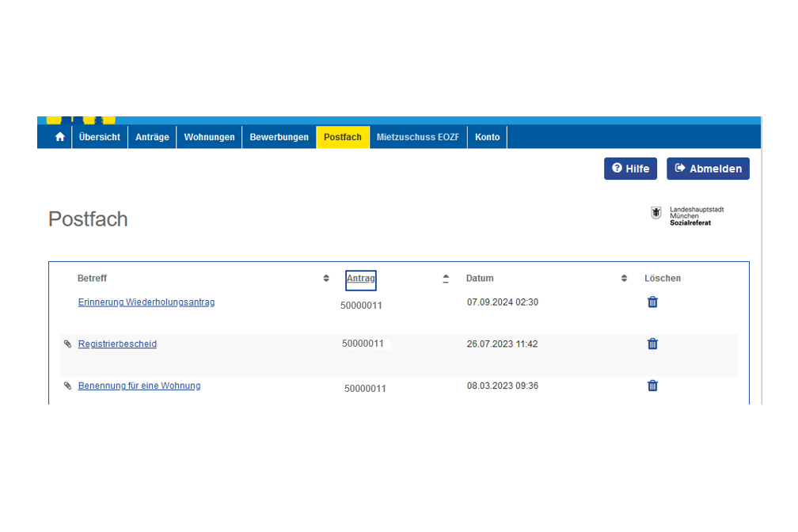Click the Benennung für eine Wohnung paperclip
This screenshot has width=798, height=532.
(68, 386)
